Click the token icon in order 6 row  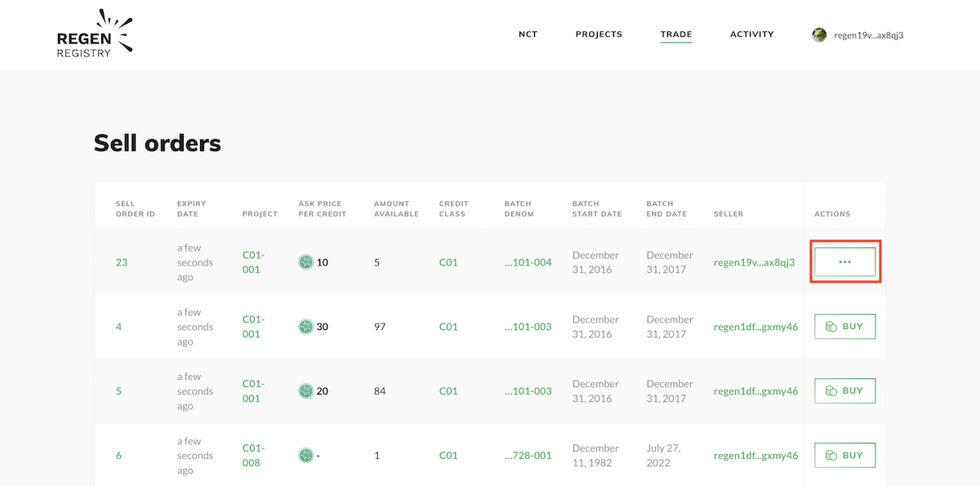coord(305,456)
